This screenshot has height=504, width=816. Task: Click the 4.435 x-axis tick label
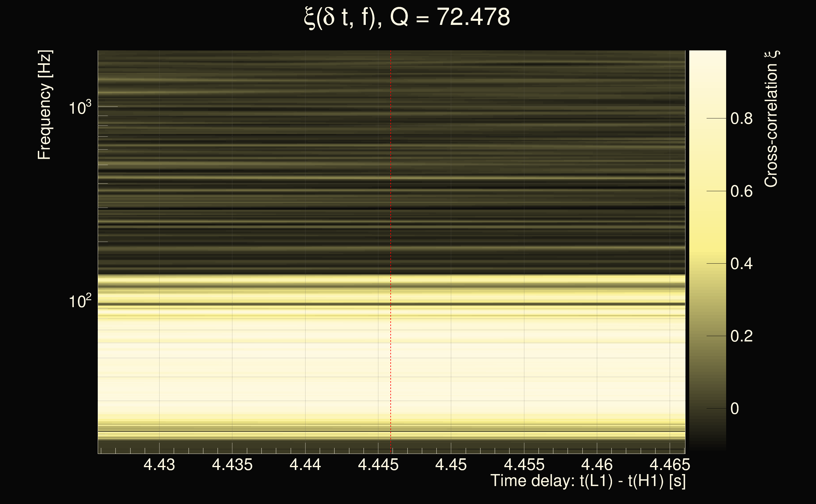[232, 465]
